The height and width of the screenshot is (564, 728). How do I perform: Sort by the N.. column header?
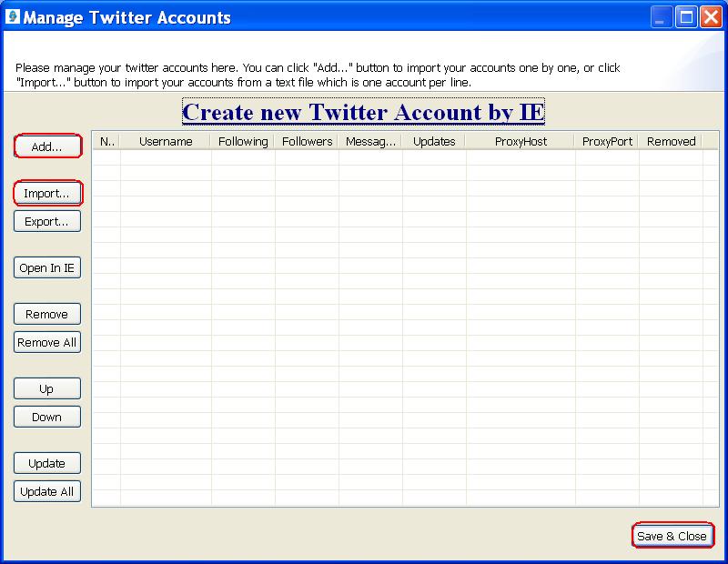click(106, 142)
